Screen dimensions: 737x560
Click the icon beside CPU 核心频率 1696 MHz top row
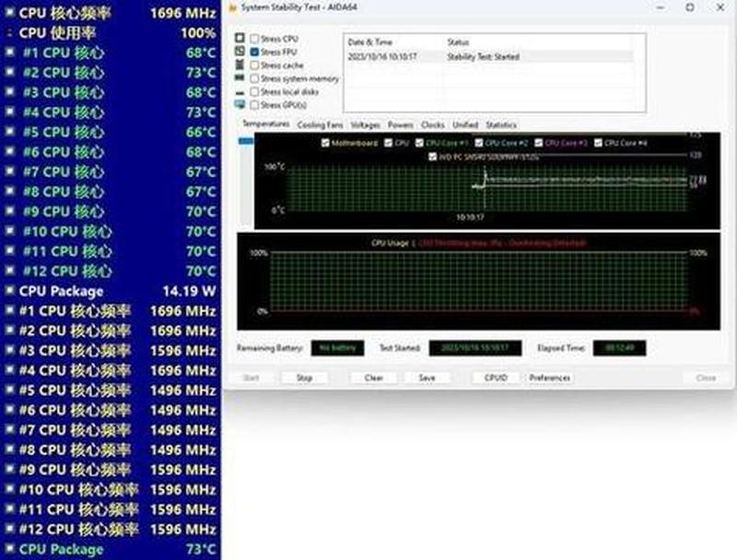9,12
